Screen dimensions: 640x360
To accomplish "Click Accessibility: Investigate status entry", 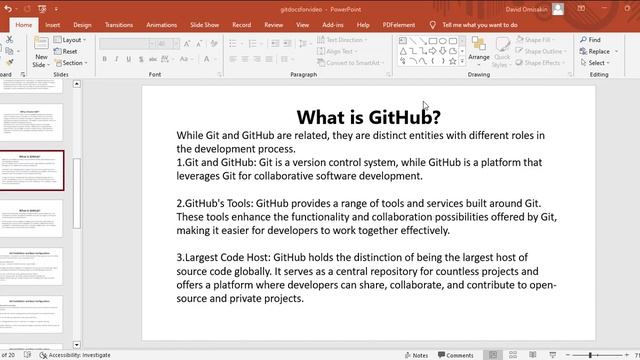I will point(75,355).
